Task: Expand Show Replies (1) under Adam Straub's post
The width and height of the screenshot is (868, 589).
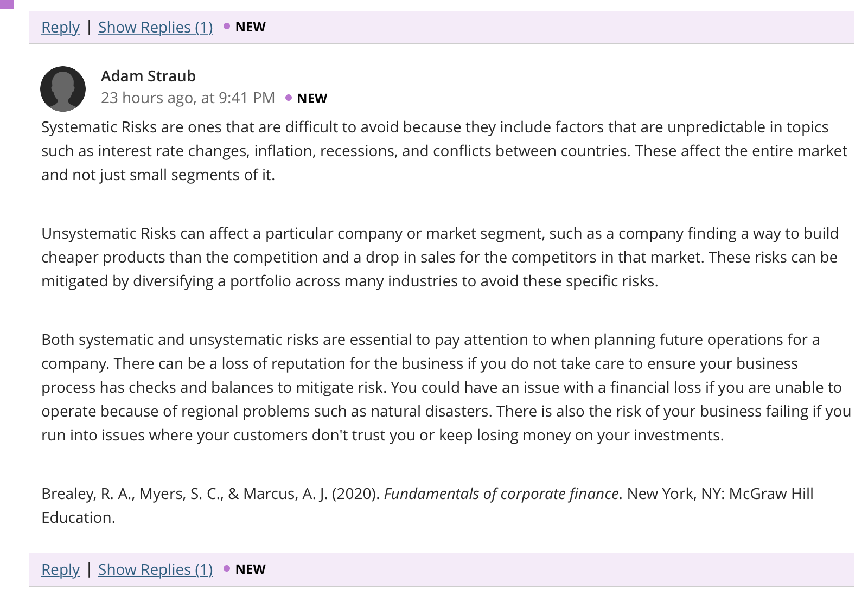Action: 155,569
